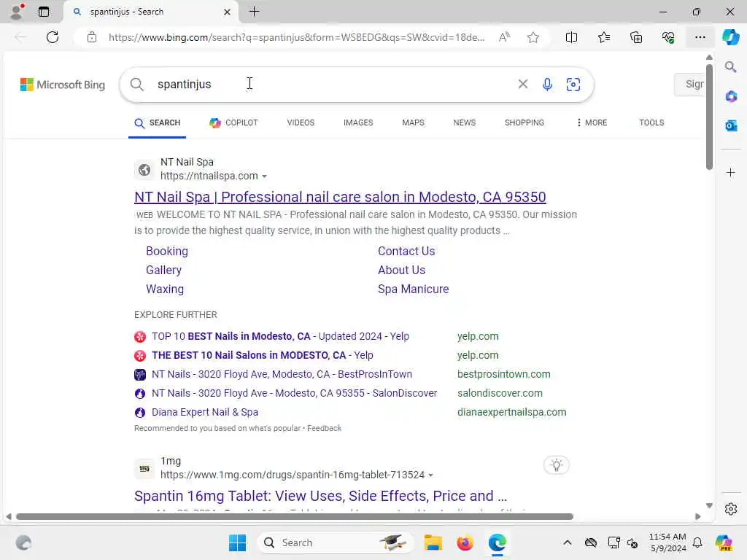The width and height of the screenshot is (747, 560).
Task: Open a new tab with plus button
Action: (x=255, y=12)
